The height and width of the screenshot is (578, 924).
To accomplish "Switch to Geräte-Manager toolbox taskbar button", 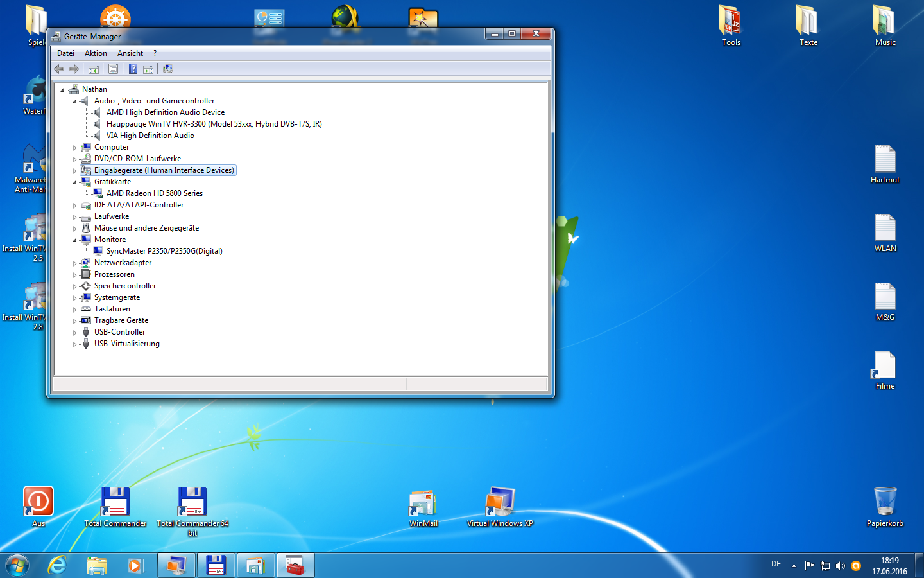I will point(295,565).
